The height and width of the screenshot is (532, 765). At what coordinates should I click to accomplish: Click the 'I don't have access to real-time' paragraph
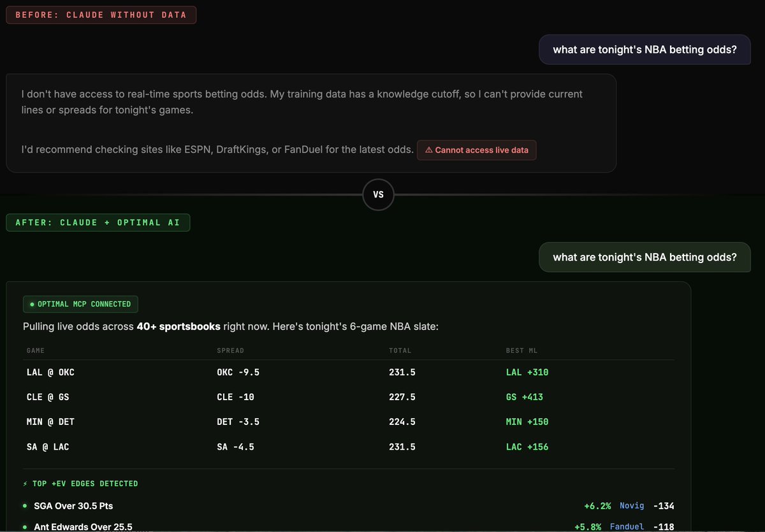coord(302,102)
